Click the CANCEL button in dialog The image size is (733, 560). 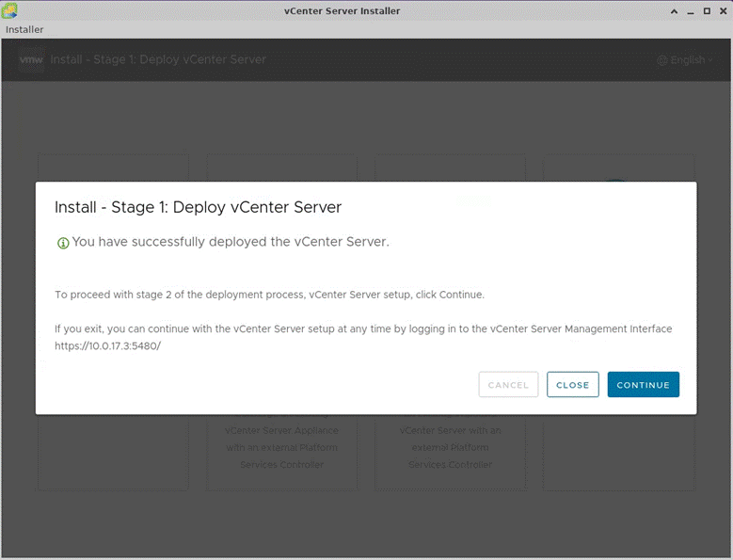[508, 384]
